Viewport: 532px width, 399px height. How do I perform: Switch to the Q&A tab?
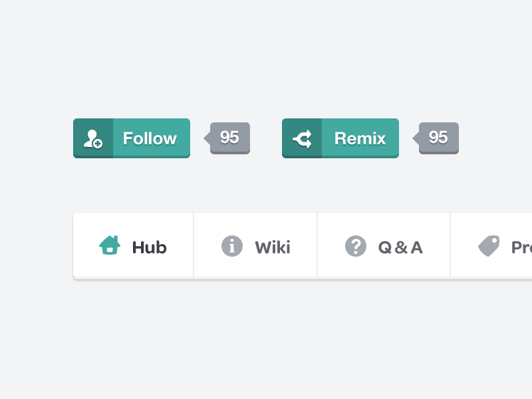tap(384, 245)
